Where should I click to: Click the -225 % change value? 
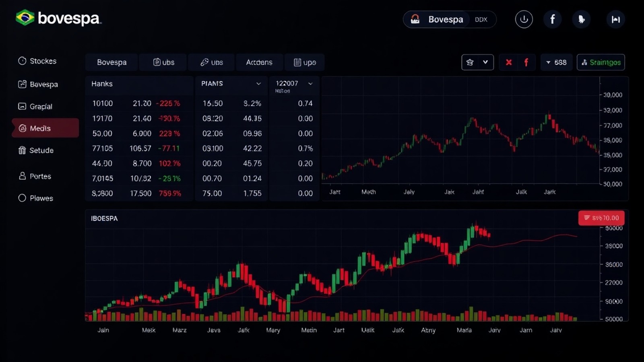coord(168,103)
